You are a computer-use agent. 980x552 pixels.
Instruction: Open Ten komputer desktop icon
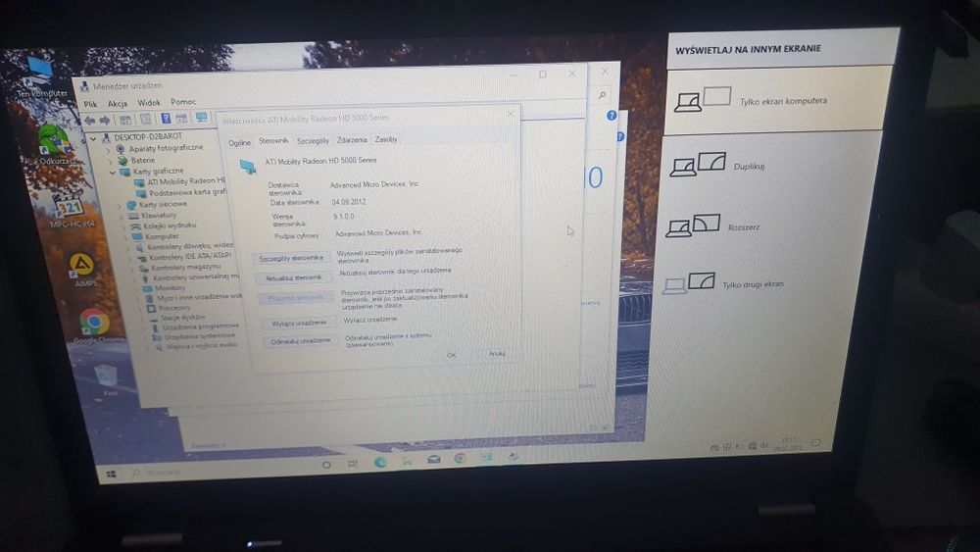click(x=40, y=78)
